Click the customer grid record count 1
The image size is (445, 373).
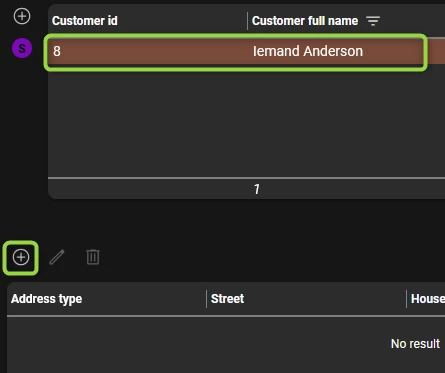pyautogui.click(x=256, y=189)
